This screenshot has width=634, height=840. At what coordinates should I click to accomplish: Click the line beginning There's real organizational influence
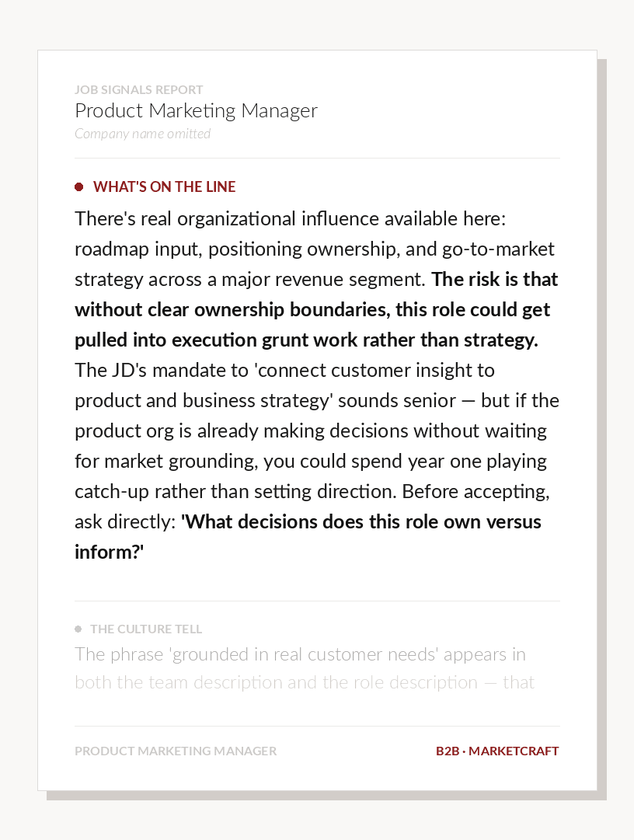291,218
